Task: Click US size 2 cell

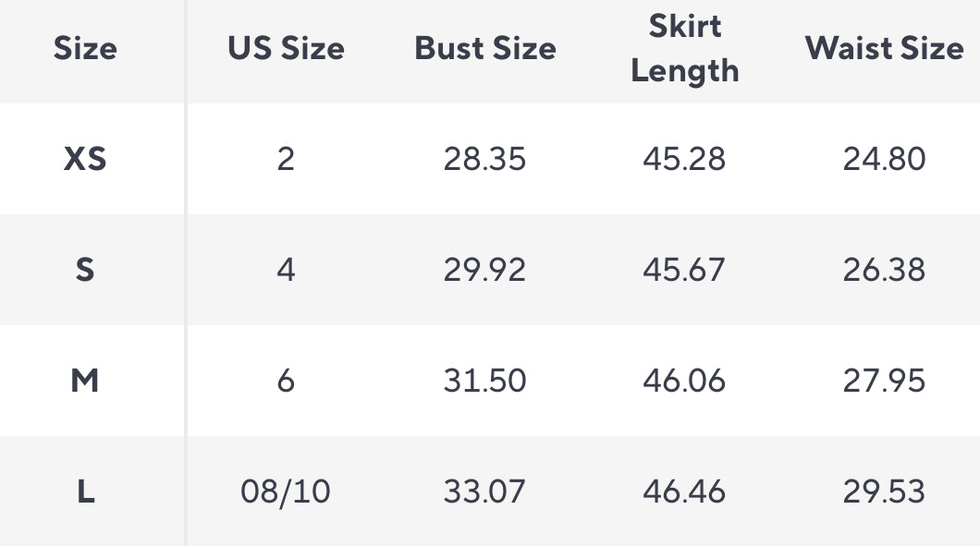Action: (286, 159)
